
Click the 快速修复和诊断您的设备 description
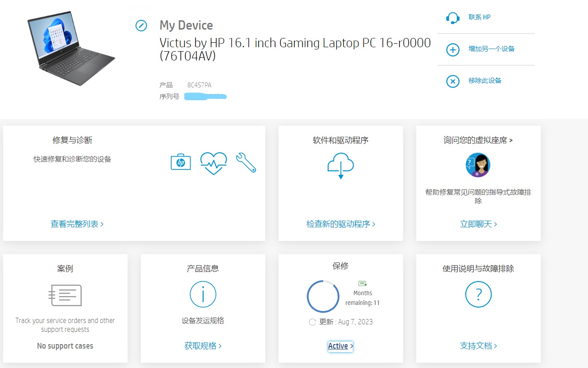coord(72,159)
